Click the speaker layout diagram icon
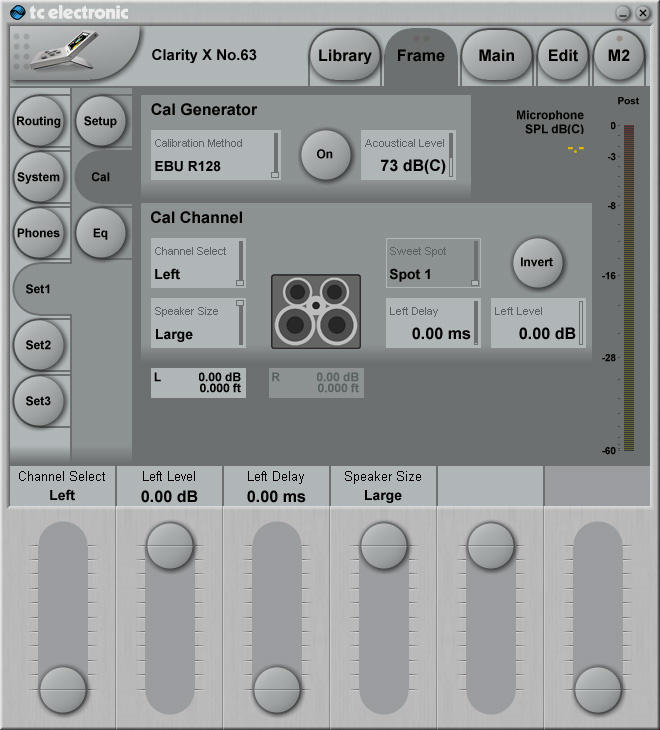Image resolution: width=660 pixels, height=730 pixels. click(x=315, y=312)
